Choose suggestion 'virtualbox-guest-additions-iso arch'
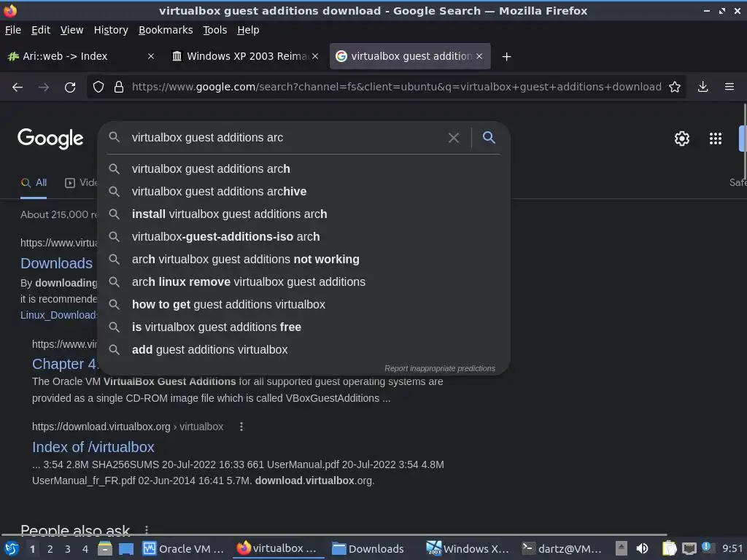The width and height of the screenshot is (747, 560). tap(304, 237)
